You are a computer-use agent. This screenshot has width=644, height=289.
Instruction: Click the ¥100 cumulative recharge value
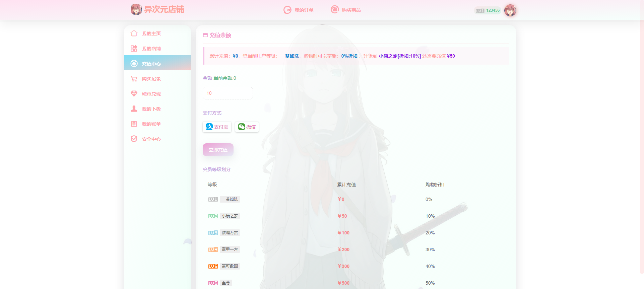pyautogui.click(x=343, y=233)
